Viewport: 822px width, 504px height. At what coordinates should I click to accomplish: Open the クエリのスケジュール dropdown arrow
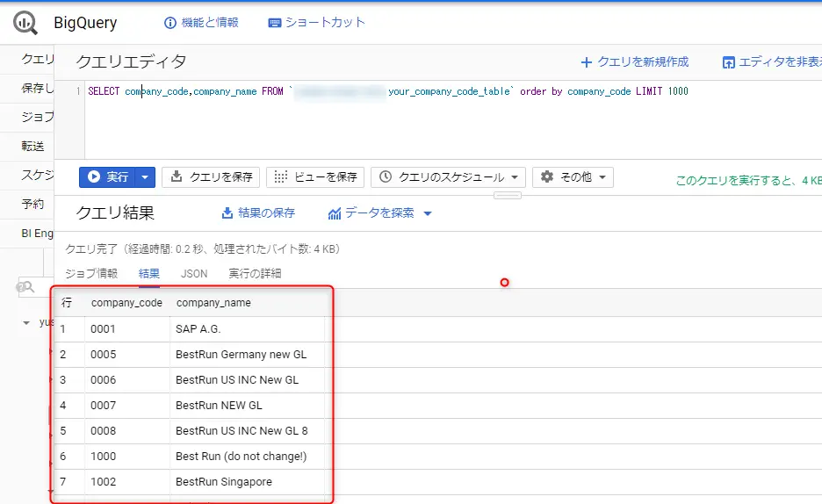515,177
